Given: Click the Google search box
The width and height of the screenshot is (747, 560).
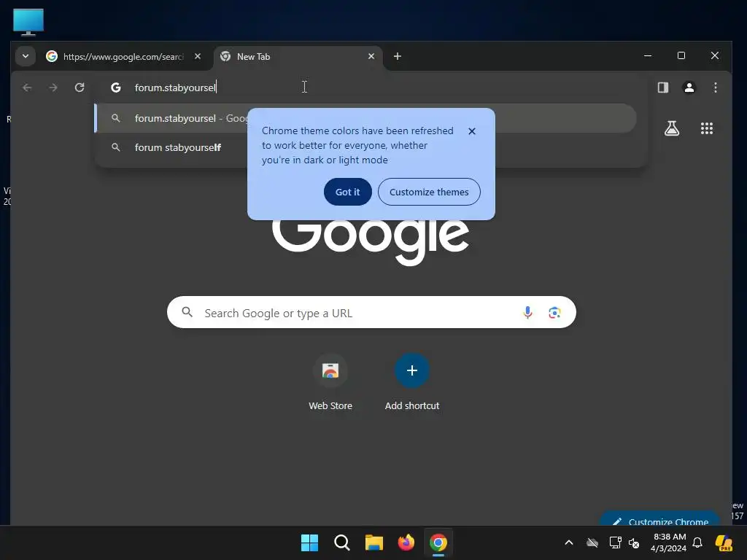Looking at the screenshot, I should pyautogui.click(x=371, y=312).
